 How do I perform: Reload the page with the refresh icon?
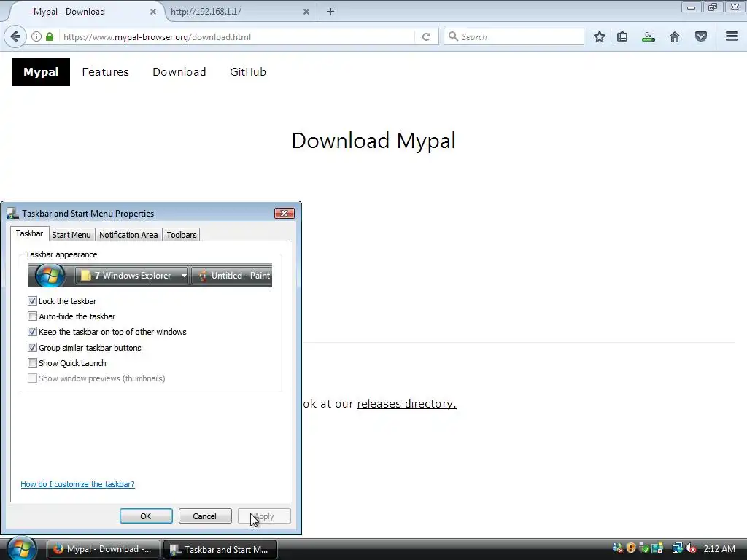pos(426,36)
